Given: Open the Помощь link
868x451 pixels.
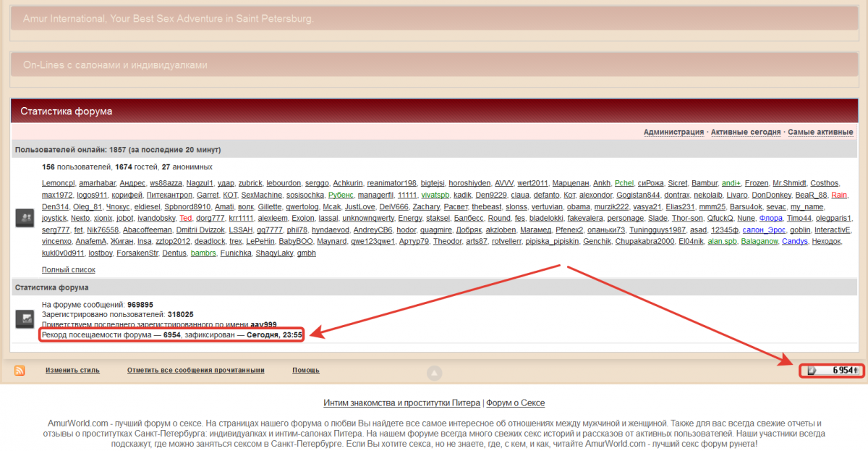Looking at the screenshot, I should (x=306, y=371).
